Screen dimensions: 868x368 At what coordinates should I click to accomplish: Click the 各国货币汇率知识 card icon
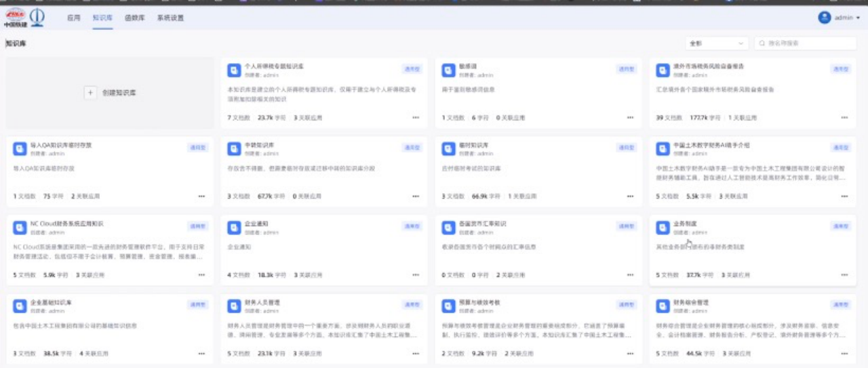click(448, 228)
